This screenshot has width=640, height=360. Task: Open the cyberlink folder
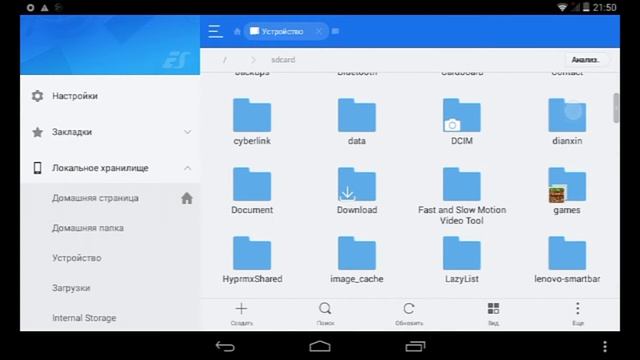[x=252, y=122]
